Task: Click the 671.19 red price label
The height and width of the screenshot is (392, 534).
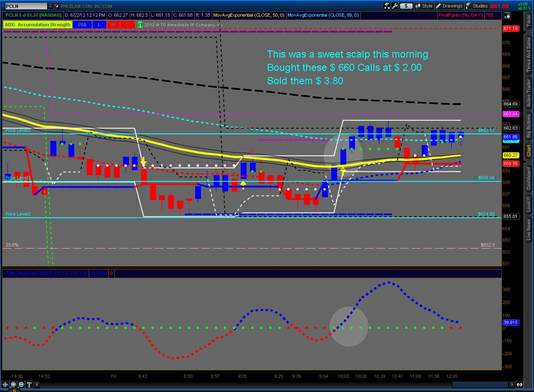Action: coord(511,29)
